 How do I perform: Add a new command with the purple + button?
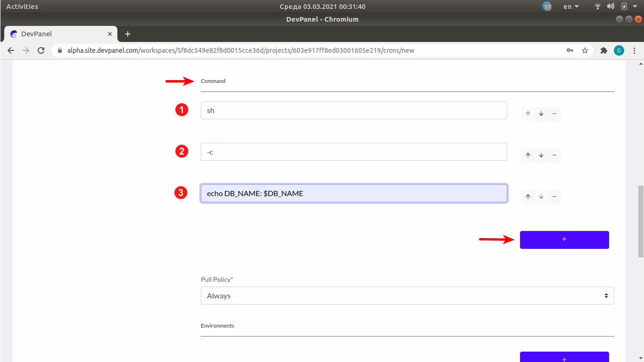click(564, 239)
